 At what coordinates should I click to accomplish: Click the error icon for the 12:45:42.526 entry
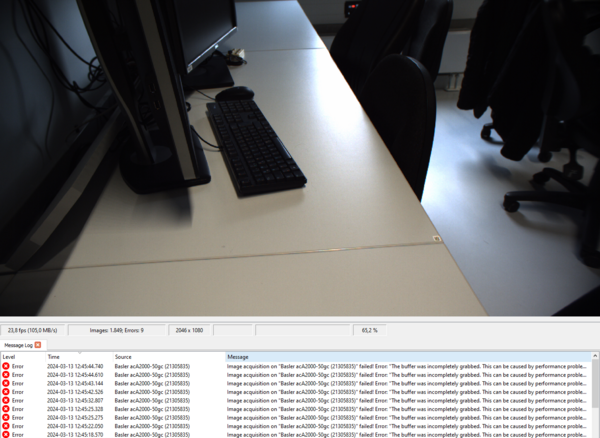pyautogui.click(x=6, y=392)
